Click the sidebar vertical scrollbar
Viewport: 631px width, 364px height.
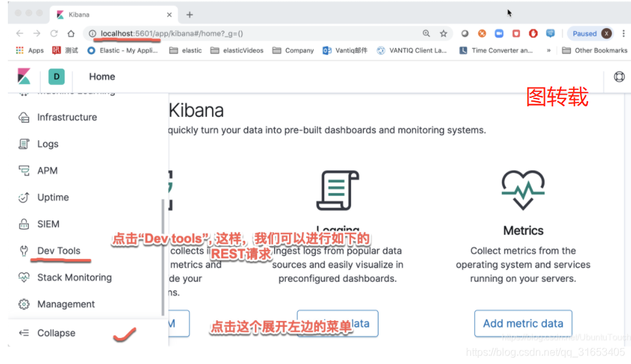tap(162, 258)
